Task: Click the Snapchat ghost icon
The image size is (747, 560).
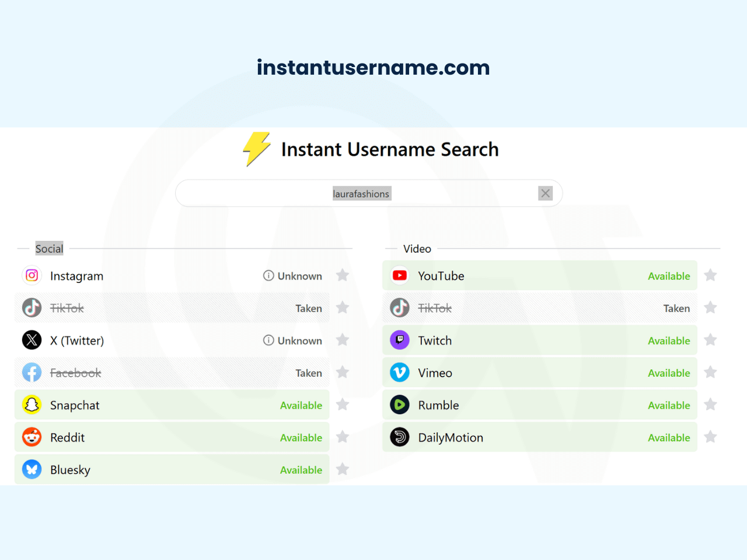Action: tap(32, 405)
